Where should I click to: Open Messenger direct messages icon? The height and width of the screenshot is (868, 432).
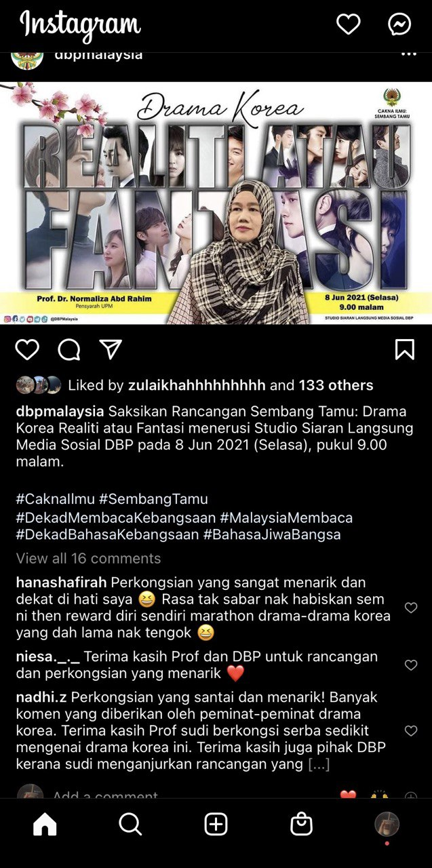pos(399,24)
